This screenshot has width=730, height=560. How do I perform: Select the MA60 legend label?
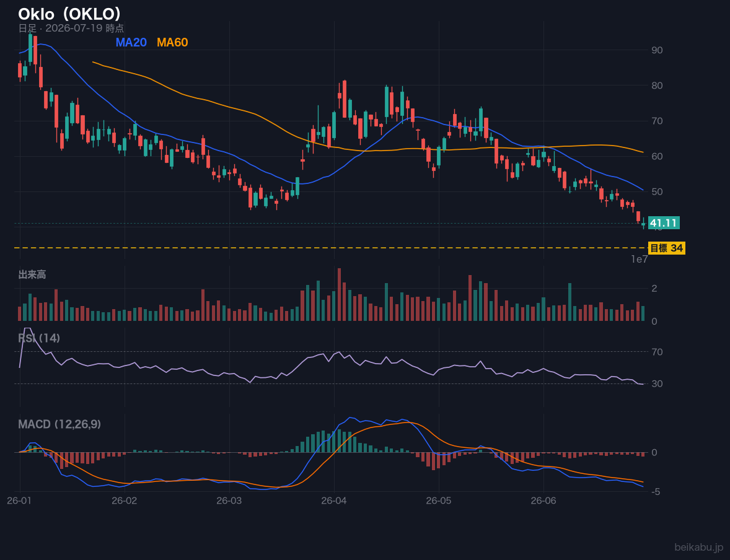point(172,42)
